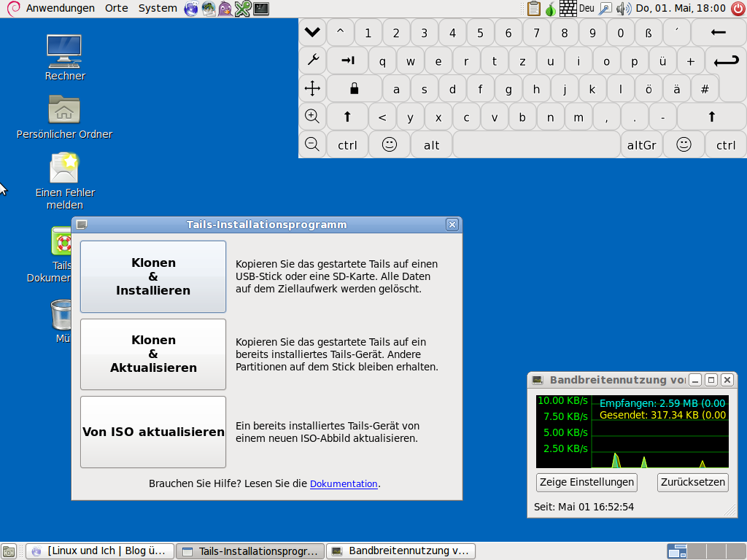
Task: Toggle the caps lock key on virtual keyboard
Action: [x=354, y=89]
